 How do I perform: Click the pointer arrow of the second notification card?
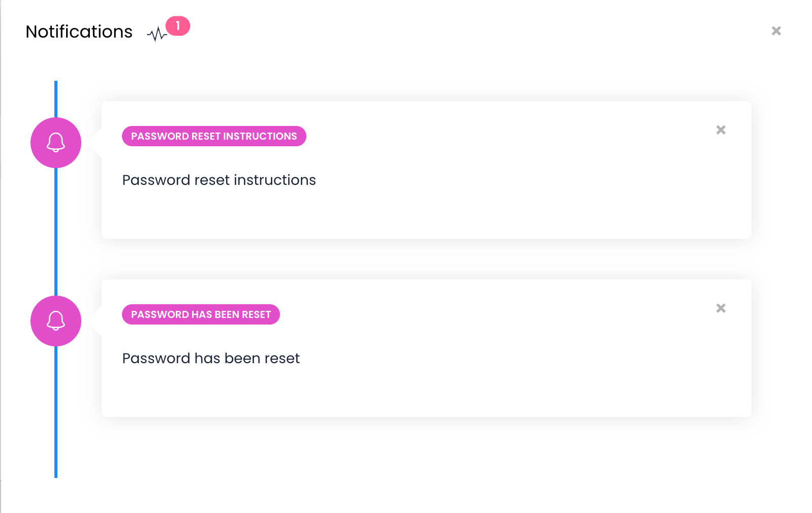click(95, 321)
